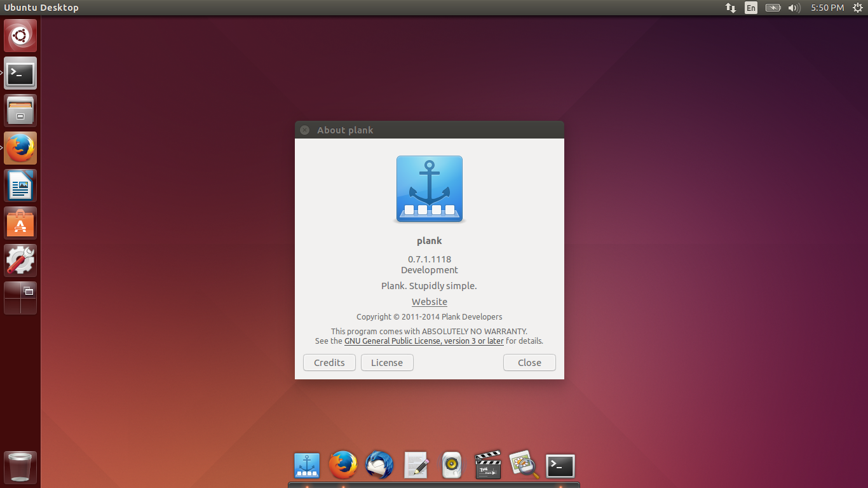Viewport: 868px width, 488px height.
Task: Open the Credits button
Action: point(329,363)
